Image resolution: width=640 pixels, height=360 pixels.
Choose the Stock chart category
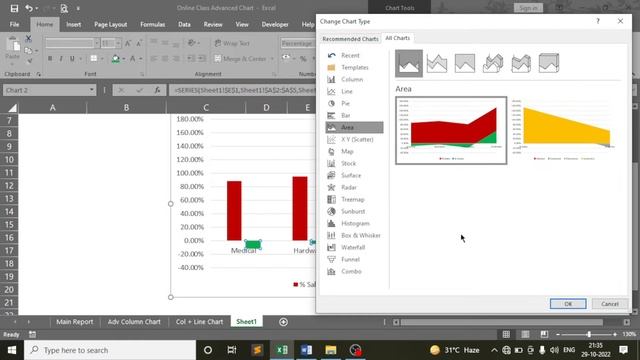[354, 163]
